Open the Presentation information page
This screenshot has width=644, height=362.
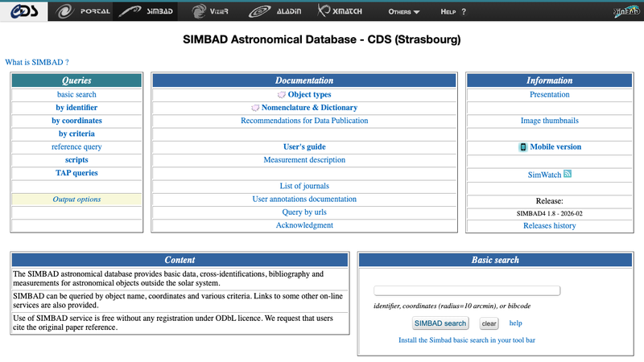click(550, 94)
